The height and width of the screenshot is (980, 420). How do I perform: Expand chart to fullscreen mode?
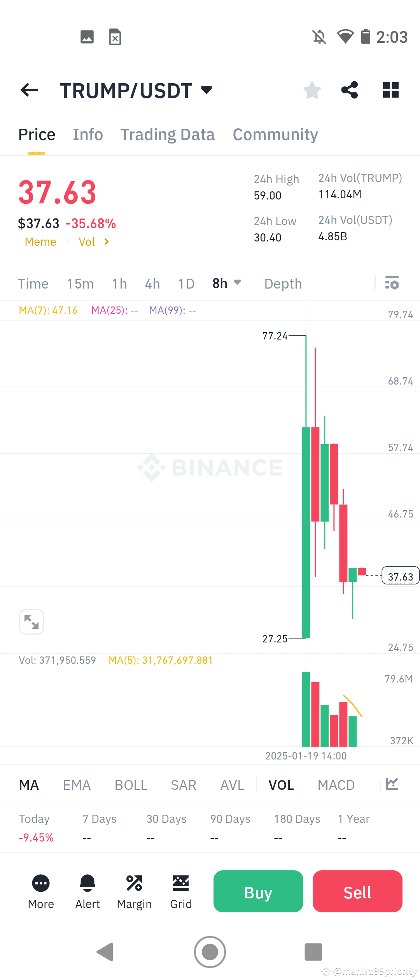(x=31, y=621)
